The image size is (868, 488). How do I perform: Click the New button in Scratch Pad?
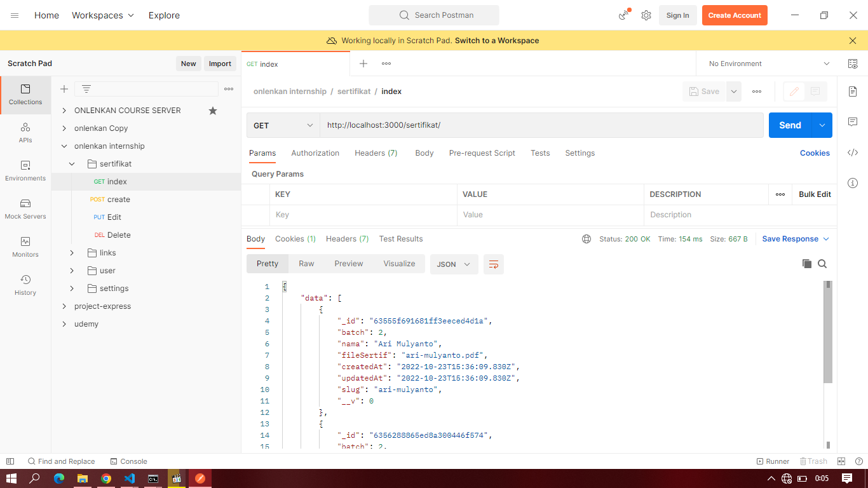(189, 64)
